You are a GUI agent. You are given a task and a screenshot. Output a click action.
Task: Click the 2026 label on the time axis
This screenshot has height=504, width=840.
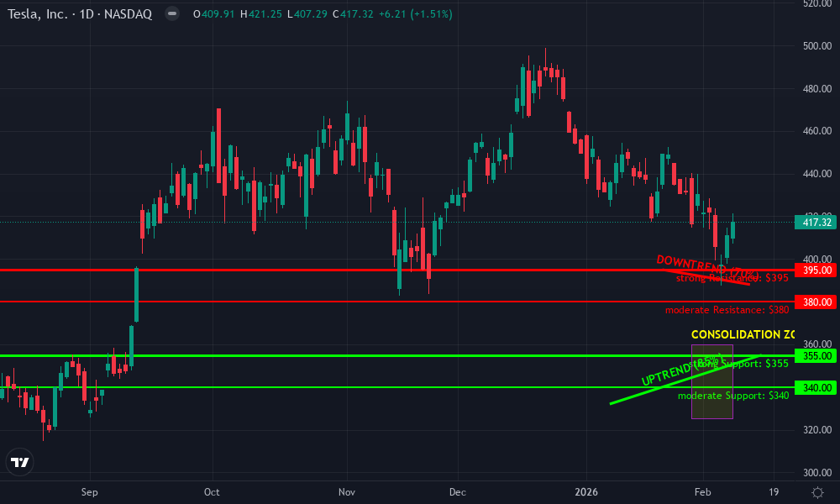coord(586,492)
